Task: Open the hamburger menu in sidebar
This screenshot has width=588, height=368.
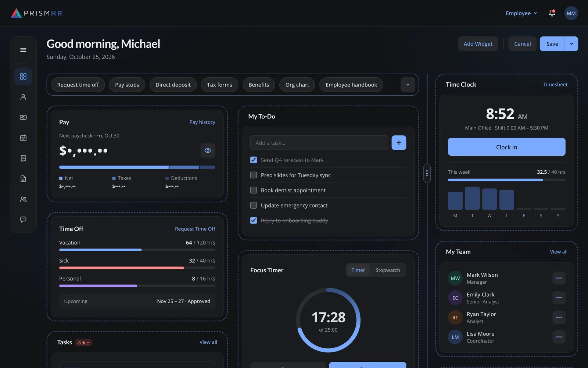Action: [x=23, y=50]
